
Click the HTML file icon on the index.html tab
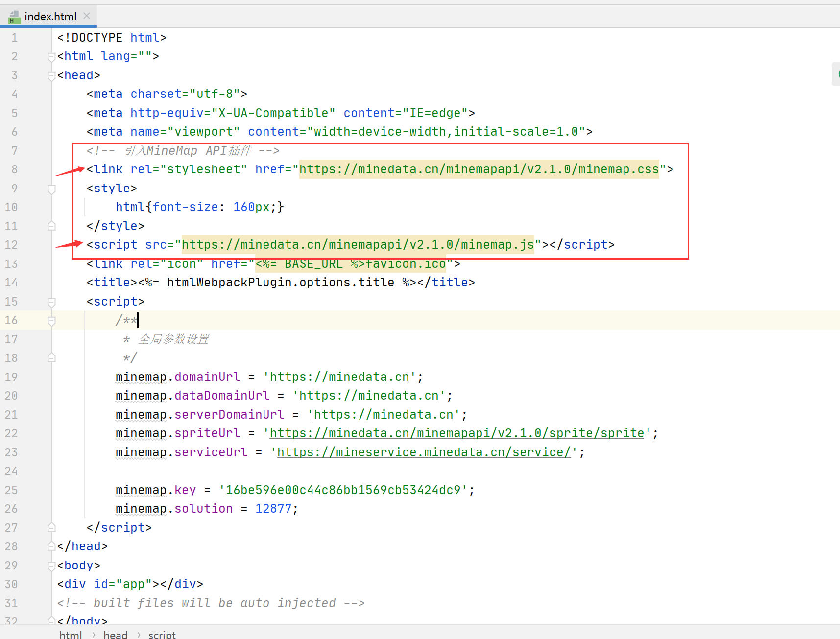pos(14,16)
